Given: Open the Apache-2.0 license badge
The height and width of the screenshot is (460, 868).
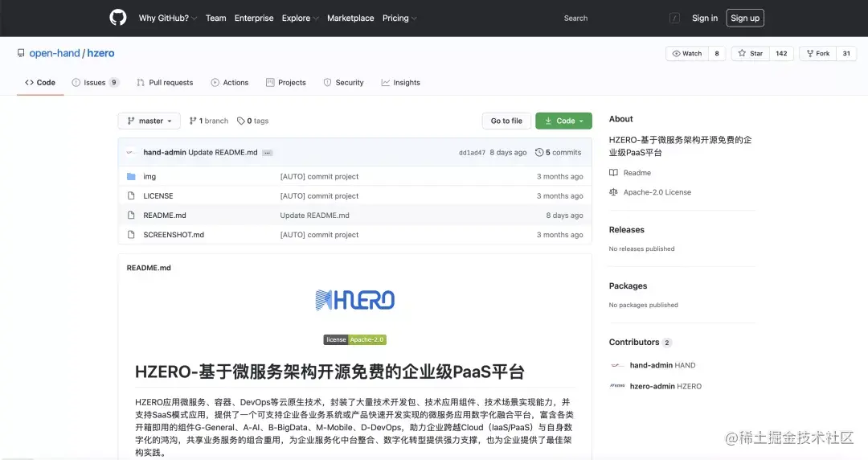Looking at the screenshot, I should coord(355,339).
